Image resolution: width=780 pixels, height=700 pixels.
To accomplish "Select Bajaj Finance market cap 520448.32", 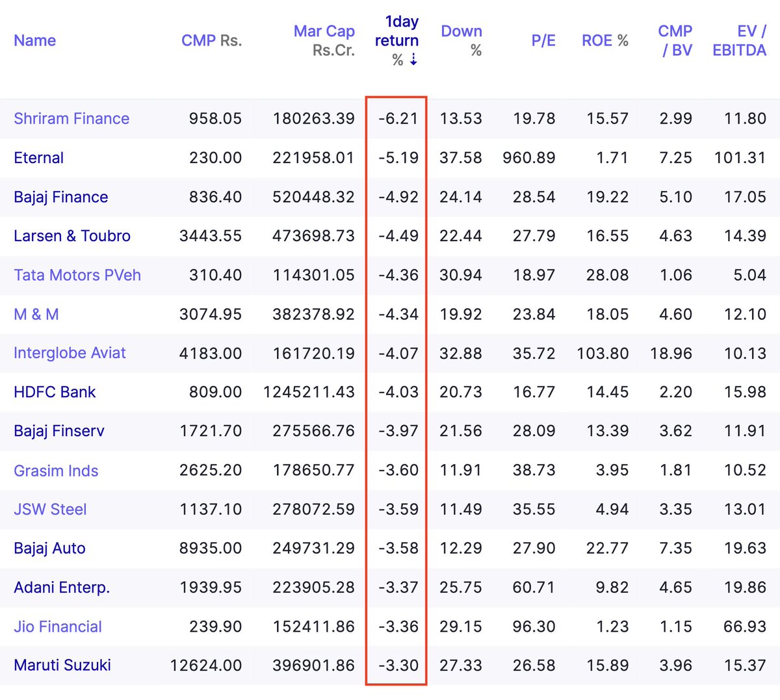I will [x=314, y=197].
